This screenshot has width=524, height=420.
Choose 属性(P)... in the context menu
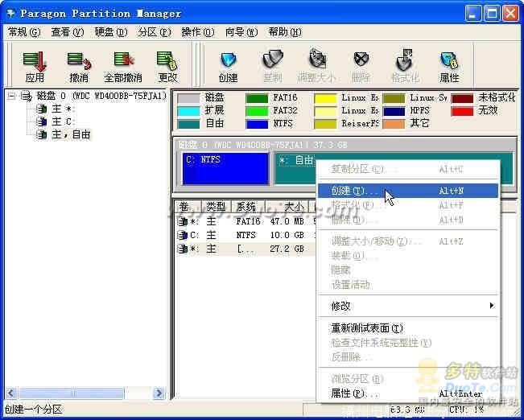pos(408,393)
